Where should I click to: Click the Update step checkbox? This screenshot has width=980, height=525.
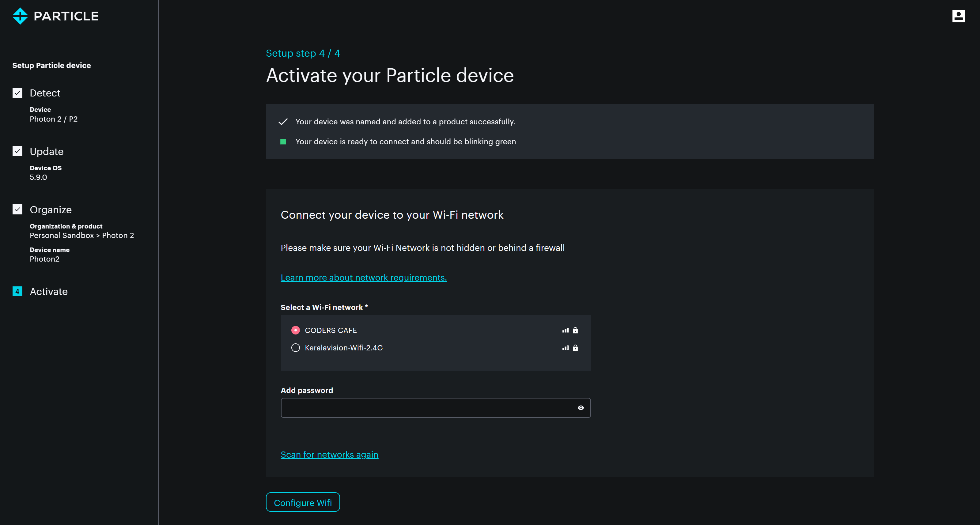pos(17,151)
